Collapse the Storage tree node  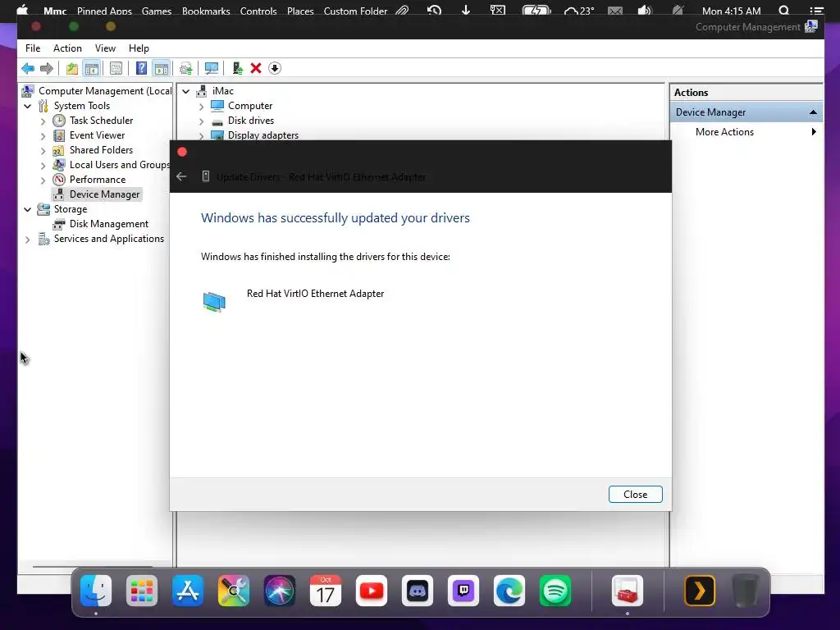point(28,209)
